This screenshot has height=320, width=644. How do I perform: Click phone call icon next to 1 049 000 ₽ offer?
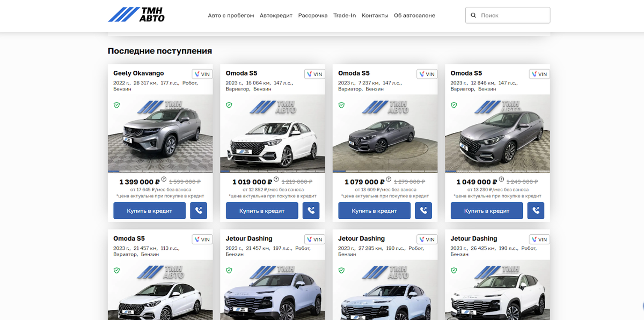[536, 211]
